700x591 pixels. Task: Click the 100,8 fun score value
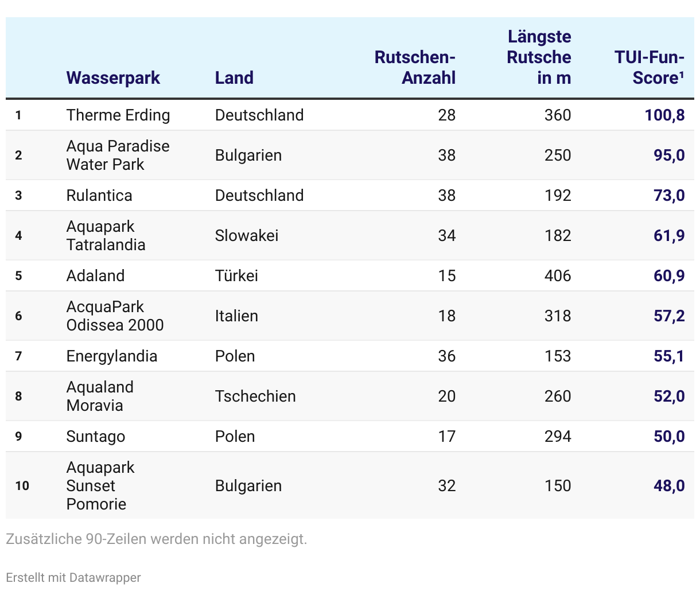click(x=664, y=115)
